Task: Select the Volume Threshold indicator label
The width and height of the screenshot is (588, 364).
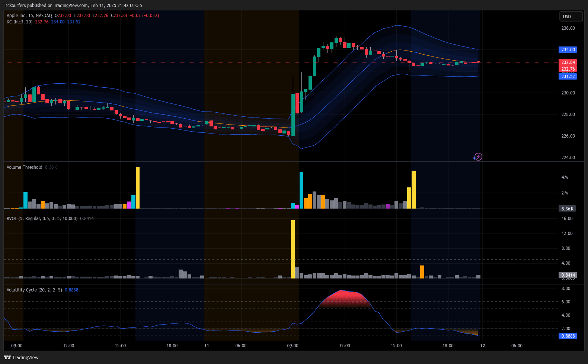Action: 25,167
